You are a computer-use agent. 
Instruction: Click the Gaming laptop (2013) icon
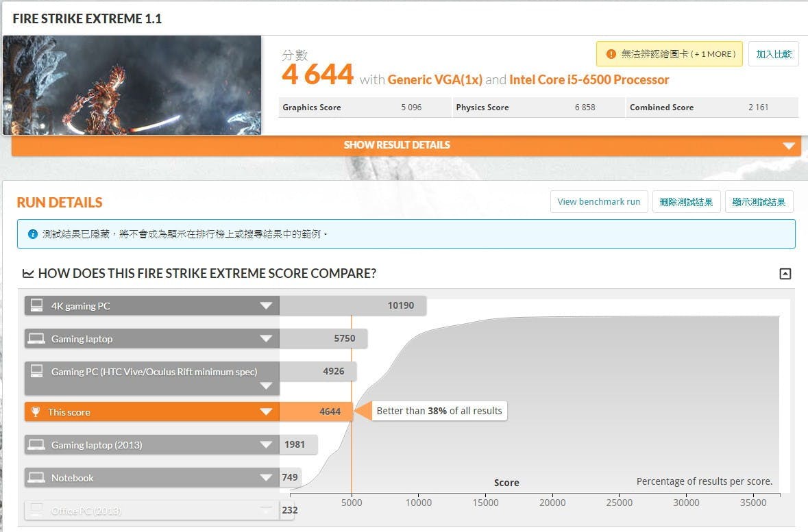tap(37, 445)
